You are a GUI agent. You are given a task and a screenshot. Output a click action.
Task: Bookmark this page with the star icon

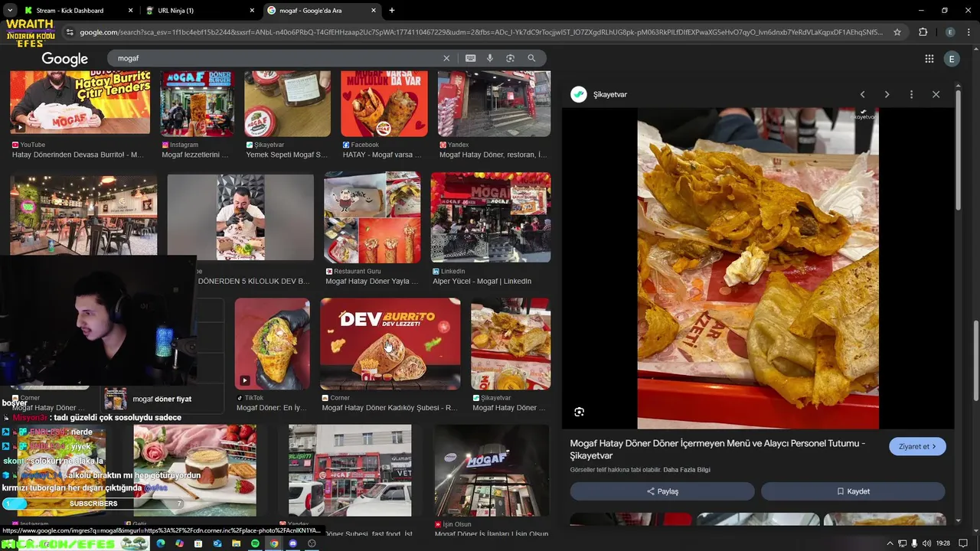click(897, 32)
